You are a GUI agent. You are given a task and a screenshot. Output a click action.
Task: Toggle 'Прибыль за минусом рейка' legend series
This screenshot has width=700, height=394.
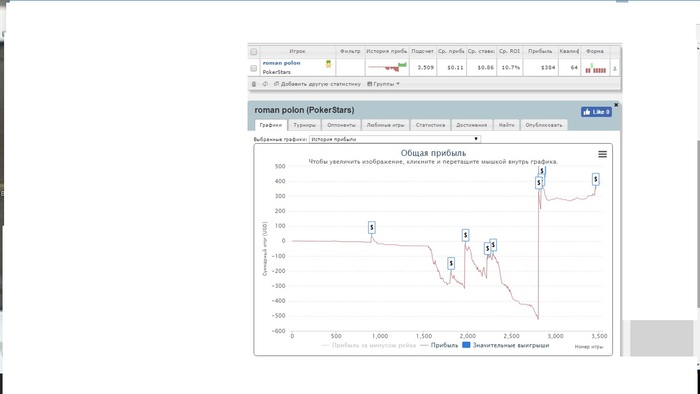point(369,345)
